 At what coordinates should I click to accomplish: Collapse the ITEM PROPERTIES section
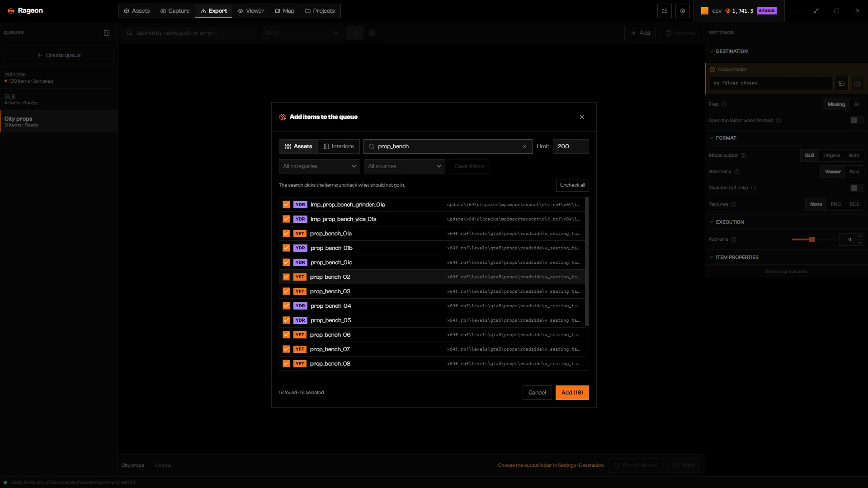(x=734, y=258)
